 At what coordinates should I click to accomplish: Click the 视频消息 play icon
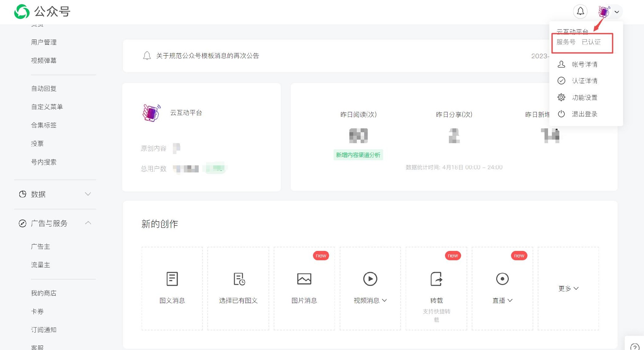pos(370,279)
